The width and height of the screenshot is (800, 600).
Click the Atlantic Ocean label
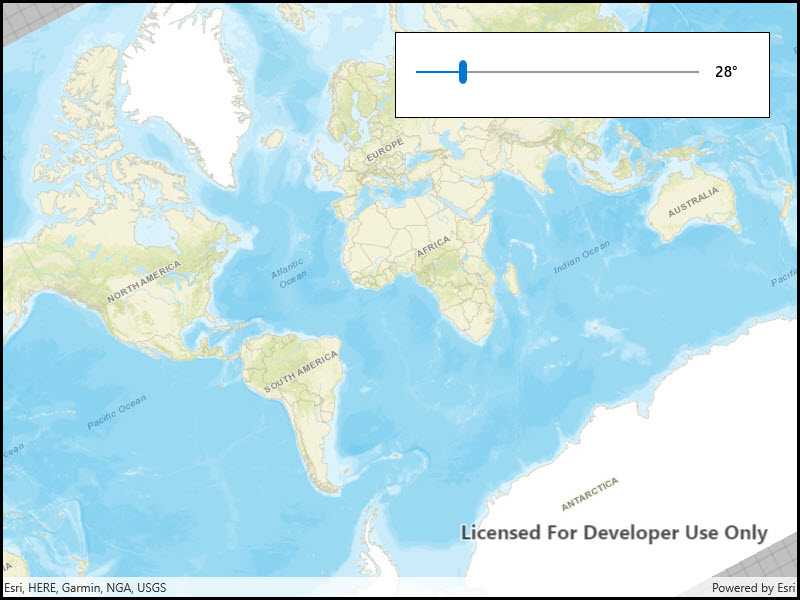(x=288, y=276)
